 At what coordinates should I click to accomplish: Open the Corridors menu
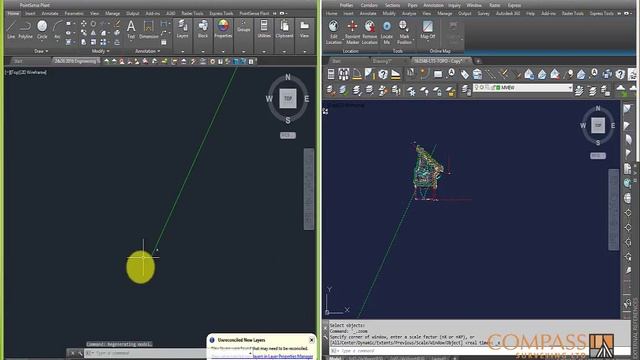pyautogui.click(x=369, y=5)
